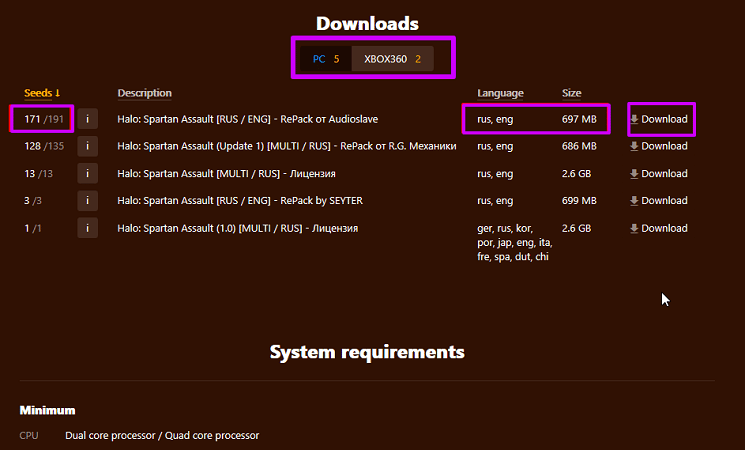Download the 699 MB SEYTER repack

click(659, 201)
